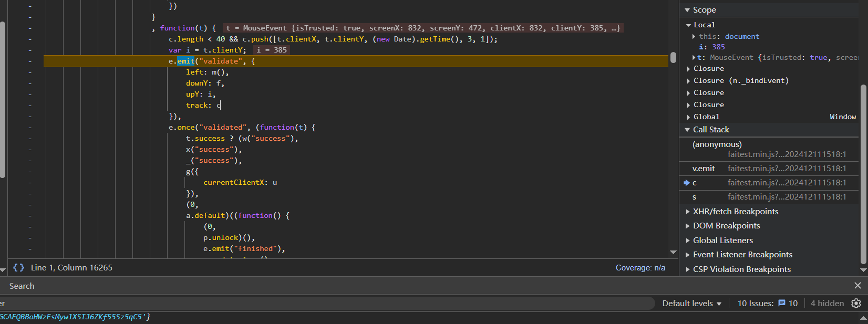
Task: Expand the Global scope entry
Action: tap(688, 117)
